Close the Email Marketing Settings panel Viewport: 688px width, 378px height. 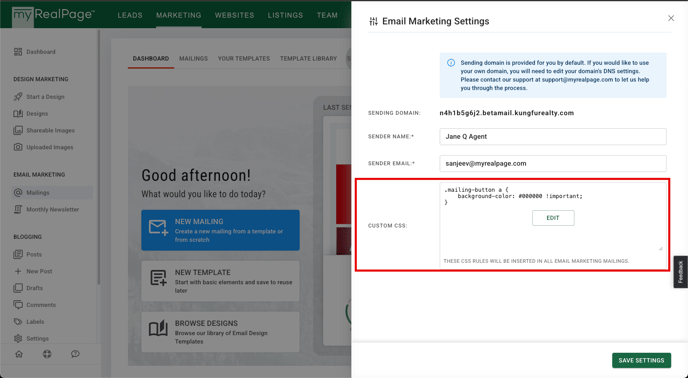[x=671, y=18]
